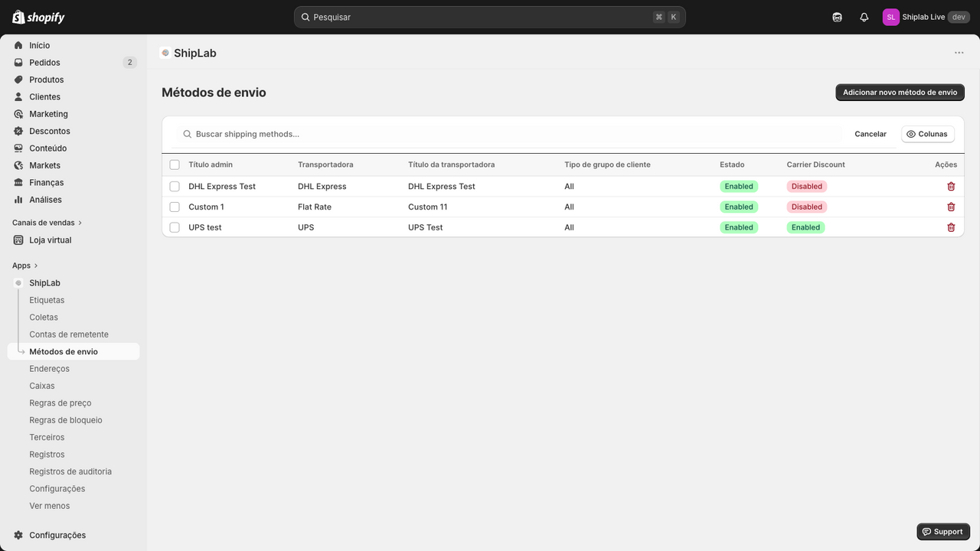
Task: Click UPS test Carrier Discount Enabled badge
Action: pyautogui.click(x=805, y=227)
